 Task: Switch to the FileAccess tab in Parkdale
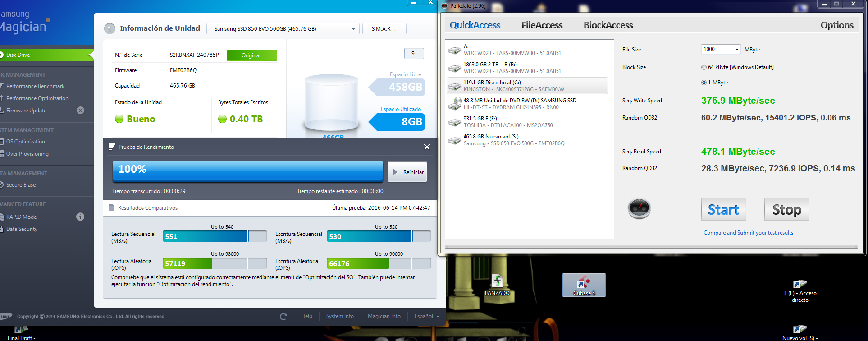pyautogui.click(x=542, y=25)
